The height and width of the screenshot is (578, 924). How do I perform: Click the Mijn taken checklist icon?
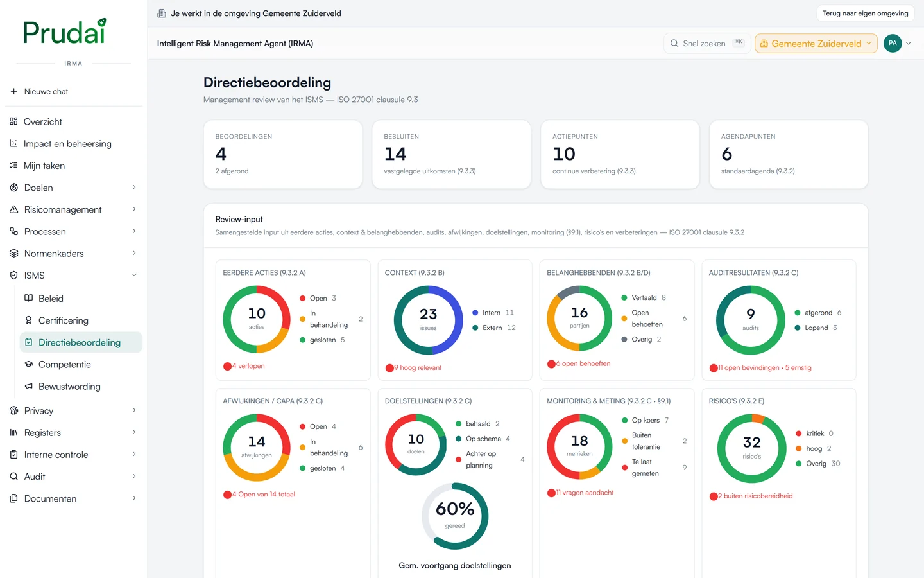[13, 165]
